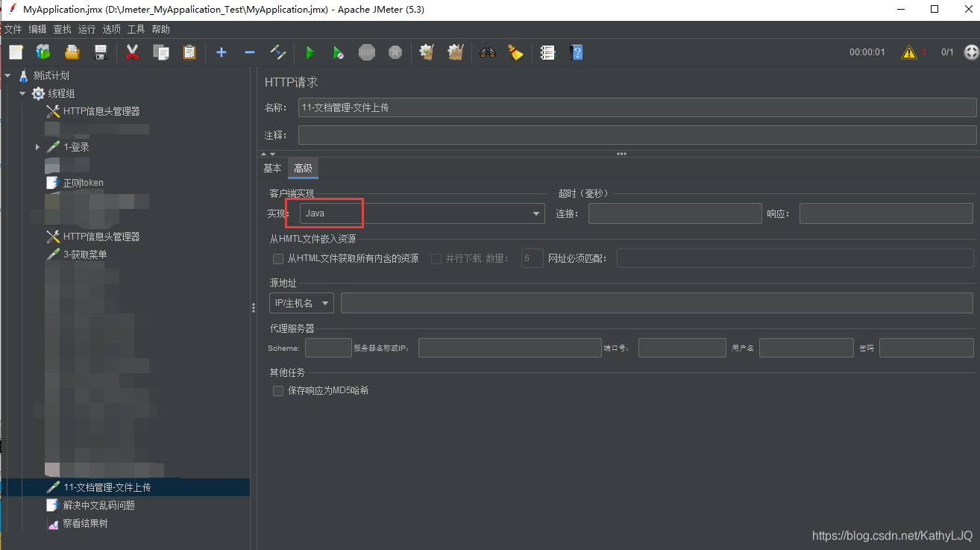Clear current results (single broom gear icon)
980x550 pixels.
coord(427,52)
